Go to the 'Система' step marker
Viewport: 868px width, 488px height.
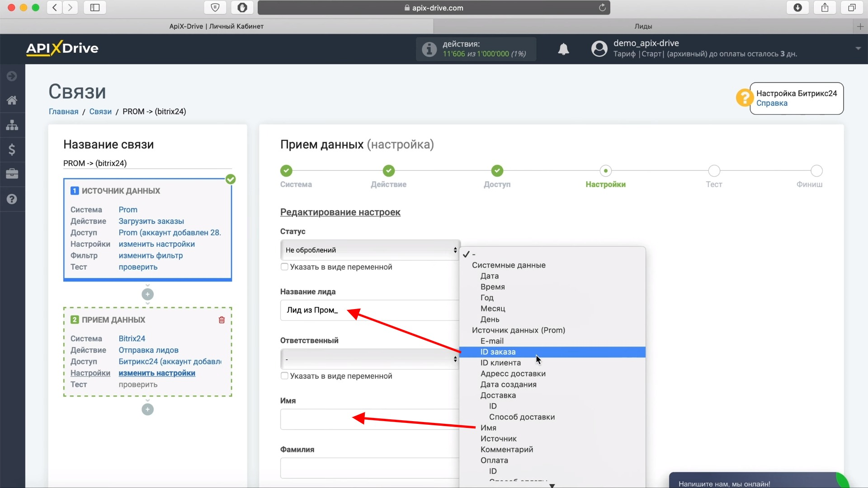coord(286,171)
